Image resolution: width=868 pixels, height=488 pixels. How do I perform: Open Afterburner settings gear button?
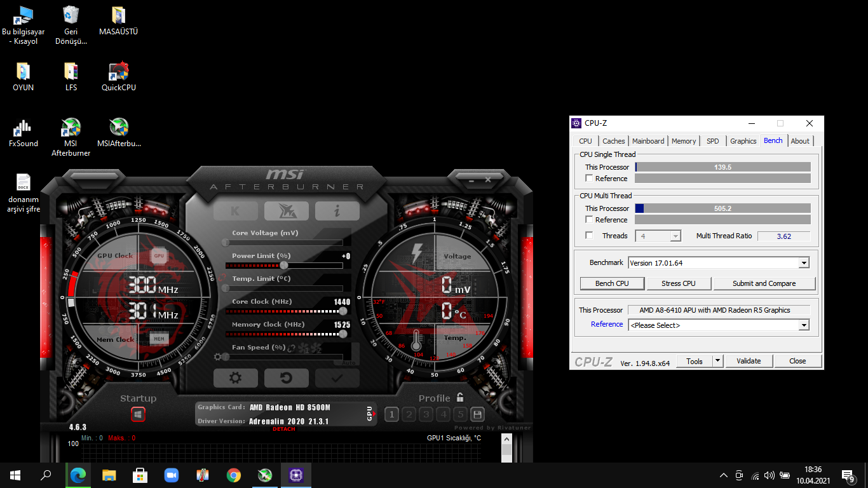236,378
